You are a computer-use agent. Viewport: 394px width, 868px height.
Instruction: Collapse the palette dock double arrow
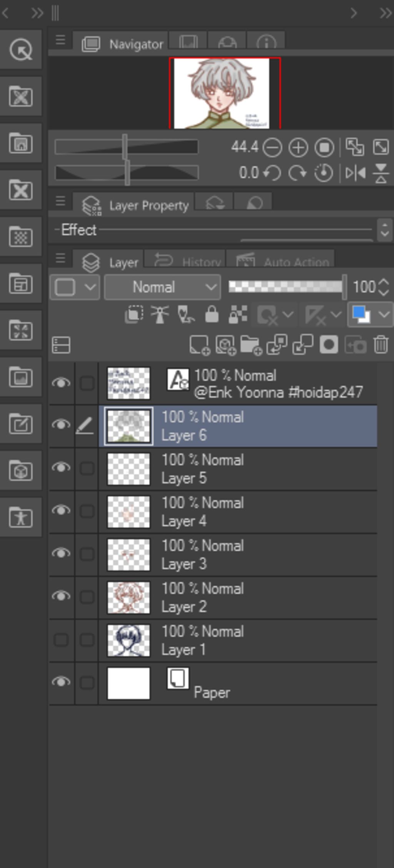(386, 13)
